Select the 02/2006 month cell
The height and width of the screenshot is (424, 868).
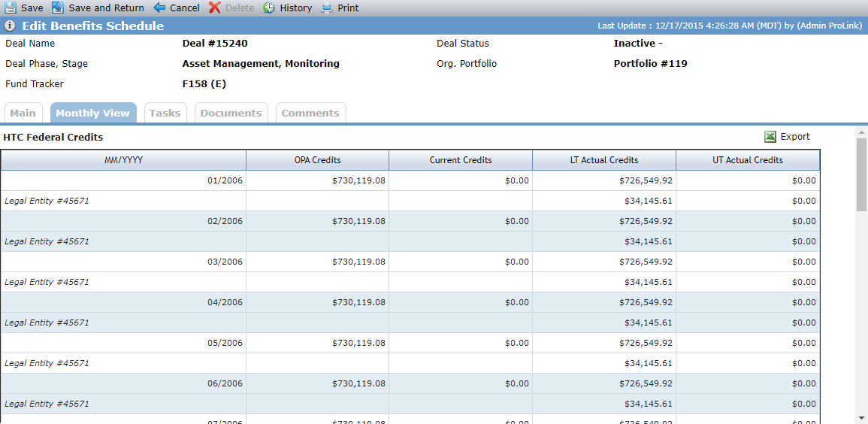point(123,221)
